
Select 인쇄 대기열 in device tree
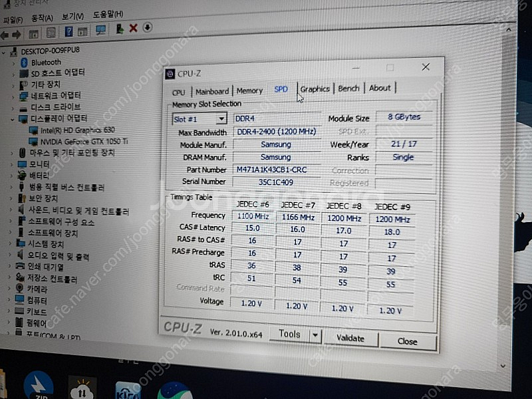pos(45,267)
